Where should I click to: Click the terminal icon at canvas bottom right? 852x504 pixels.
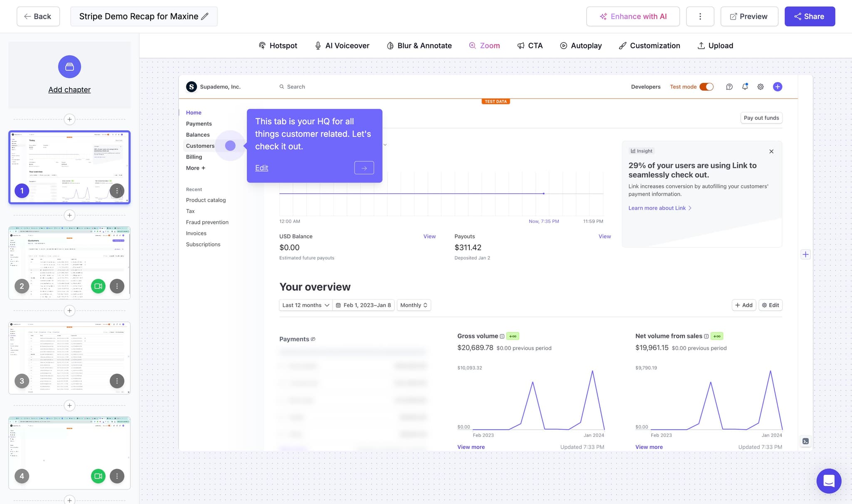click(x=805, y=441)
